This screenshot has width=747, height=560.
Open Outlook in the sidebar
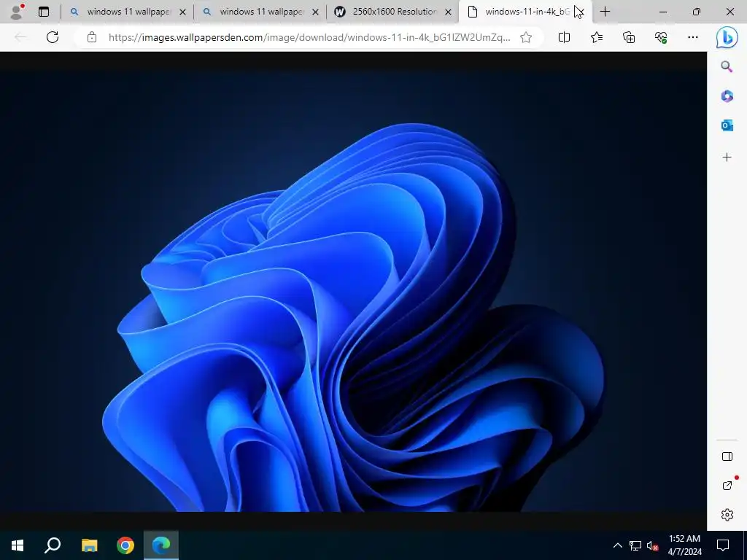click(727, 125)
